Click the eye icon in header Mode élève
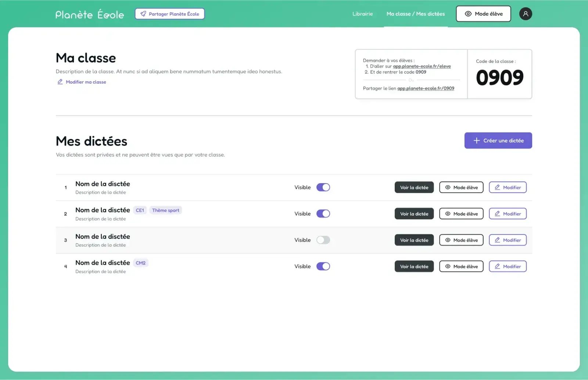The height and width of the screenshot is (380, 588). click(x=468, y=14)
